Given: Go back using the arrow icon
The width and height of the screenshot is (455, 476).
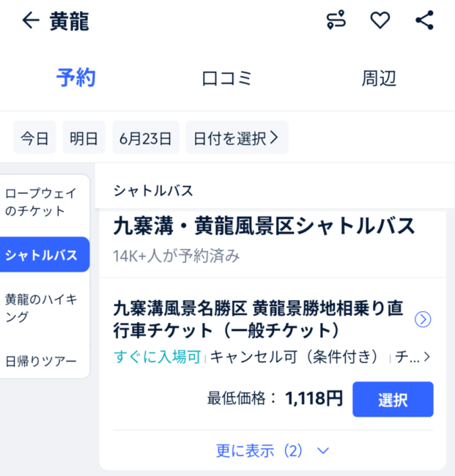Looking at the screenshot, I should (x=31, y=21).
